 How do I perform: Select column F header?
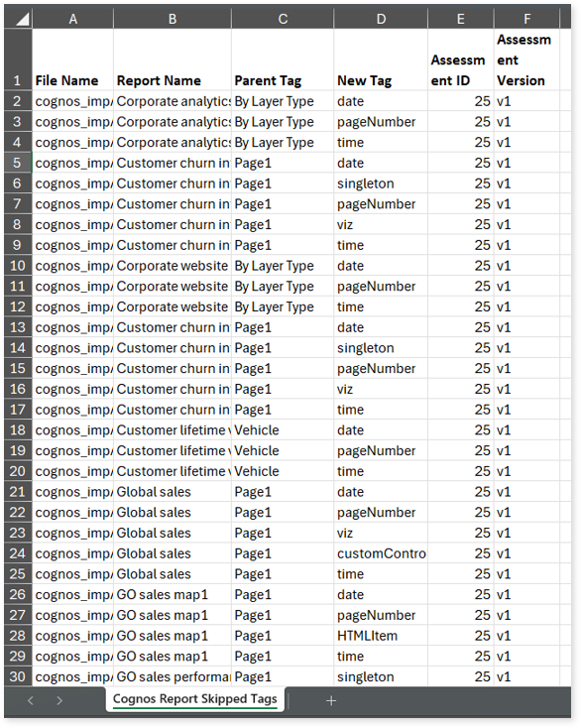pos(527,19)
